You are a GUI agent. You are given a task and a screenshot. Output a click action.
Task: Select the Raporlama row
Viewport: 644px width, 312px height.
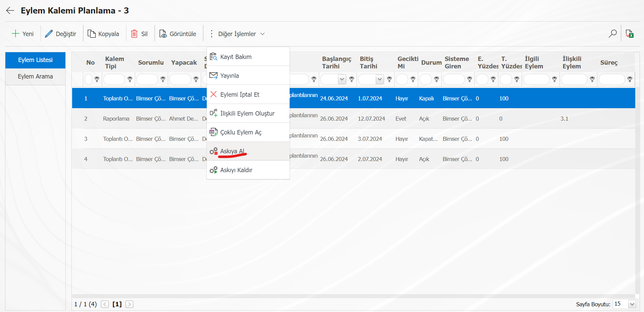click(x=354, y=118)
